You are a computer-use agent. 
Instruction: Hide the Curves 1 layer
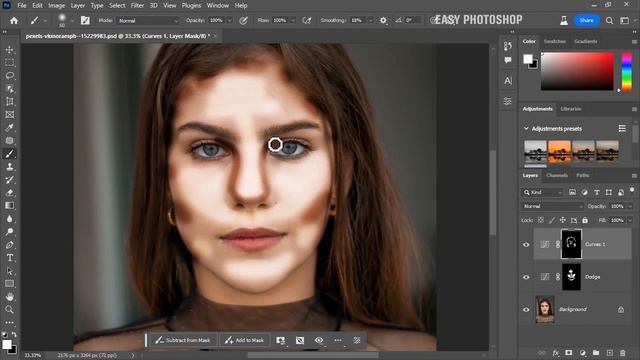click(526, 244)
